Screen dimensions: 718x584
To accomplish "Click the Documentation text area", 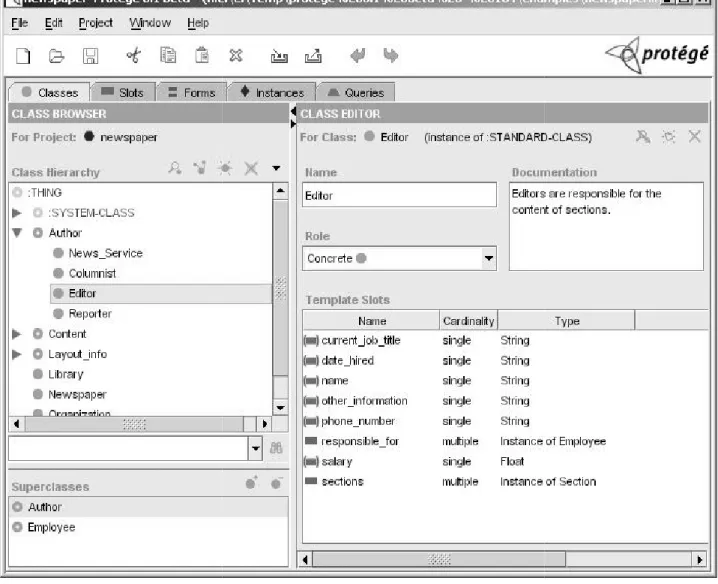I will point(606,227).
